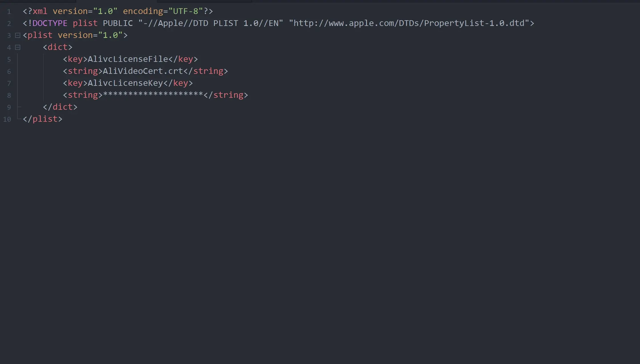Screen dimensions: 640x364
Task: Click the closing dict tag
Action: click(x=60, y=107)
